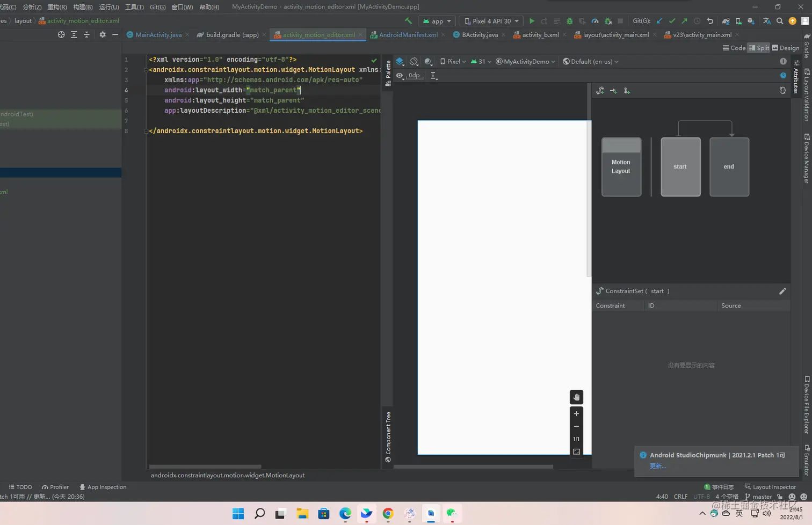
Task: Open the build.gradle (:app) tab
Action: pos(232,34)
